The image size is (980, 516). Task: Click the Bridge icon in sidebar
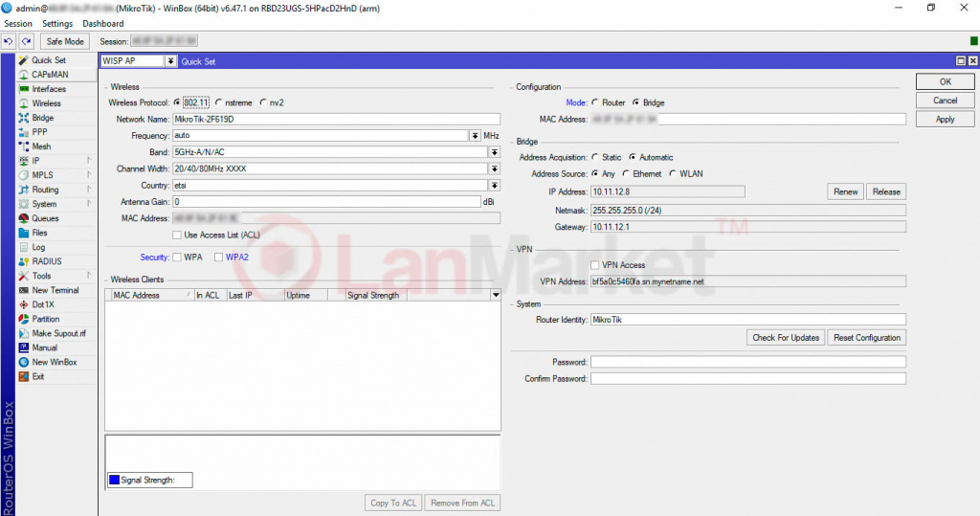click(24, 118)
